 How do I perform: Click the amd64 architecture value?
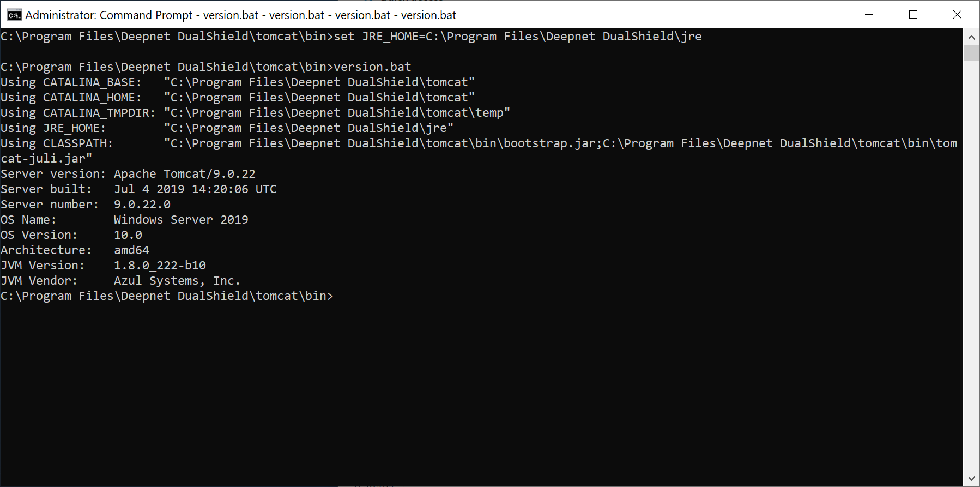131,250
